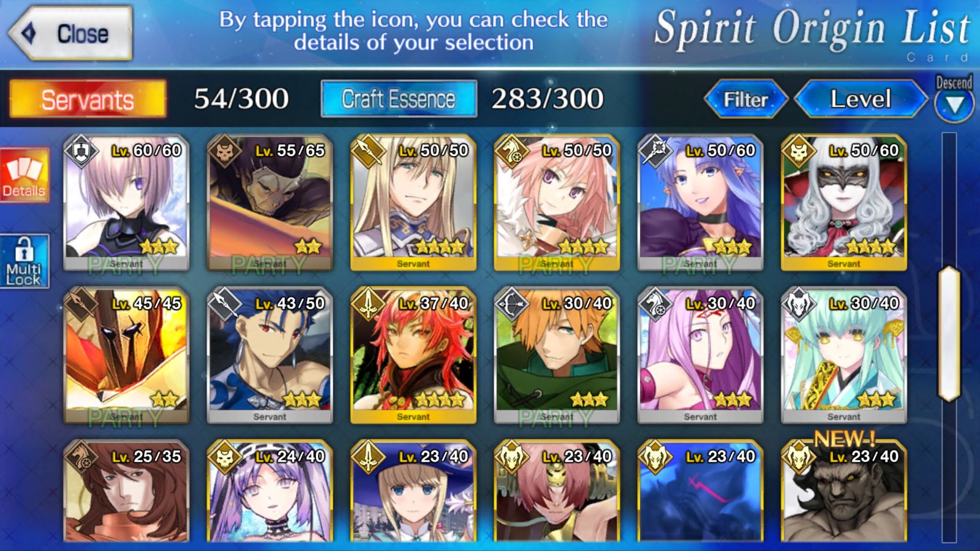Tap the shield class icon on first card

click(x=81, y=151)
